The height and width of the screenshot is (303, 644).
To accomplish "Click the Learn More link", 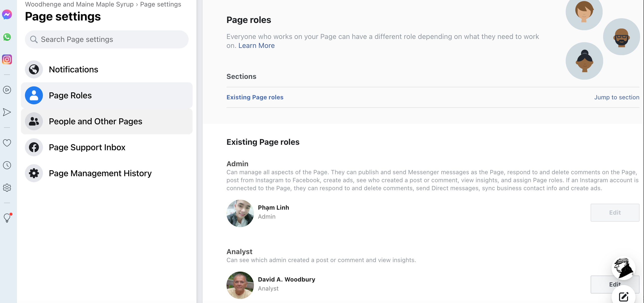I will tap(256, 45).
